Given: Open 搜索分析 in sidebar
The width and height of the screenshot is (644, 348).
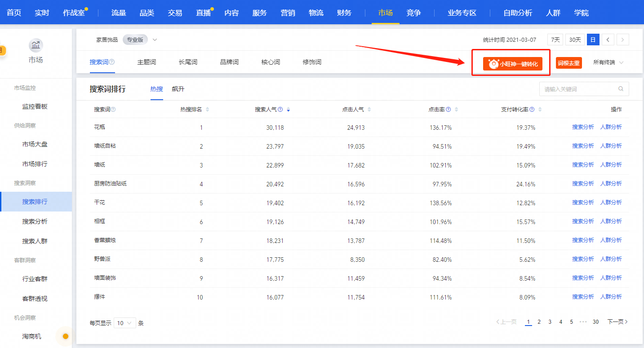Looking at the screenshot, I should coord(35,221).
